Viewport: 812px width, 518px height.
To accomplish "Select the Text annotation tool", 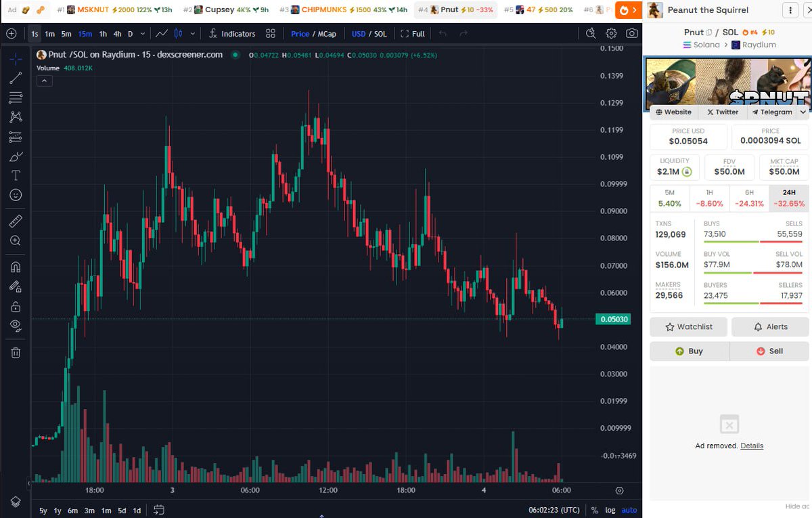I will tap(16, 175).
